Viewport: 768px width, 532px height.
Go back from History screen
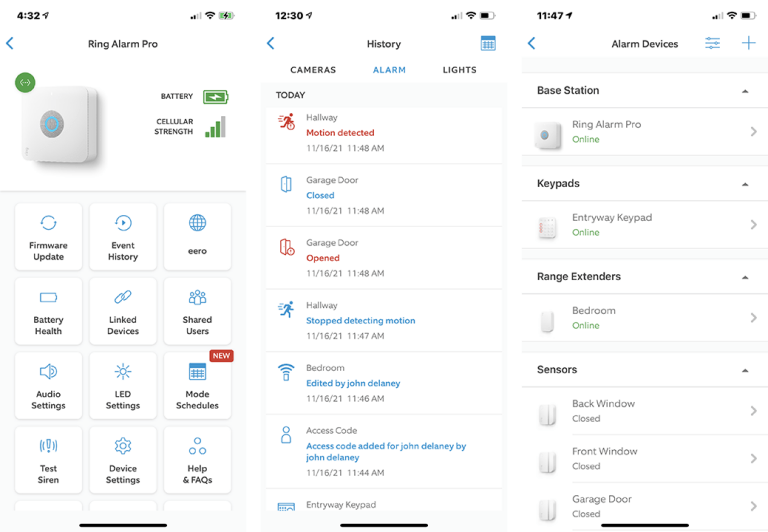pyautogui.click(x=271, y=44)
